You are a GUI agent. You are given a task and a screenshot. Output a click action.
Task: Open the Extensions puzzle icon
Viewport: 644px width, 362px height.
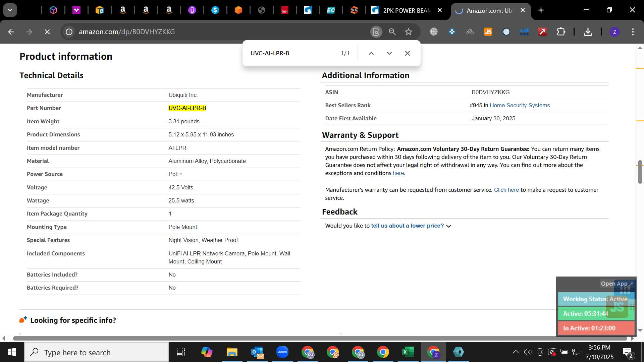(561, 32)
